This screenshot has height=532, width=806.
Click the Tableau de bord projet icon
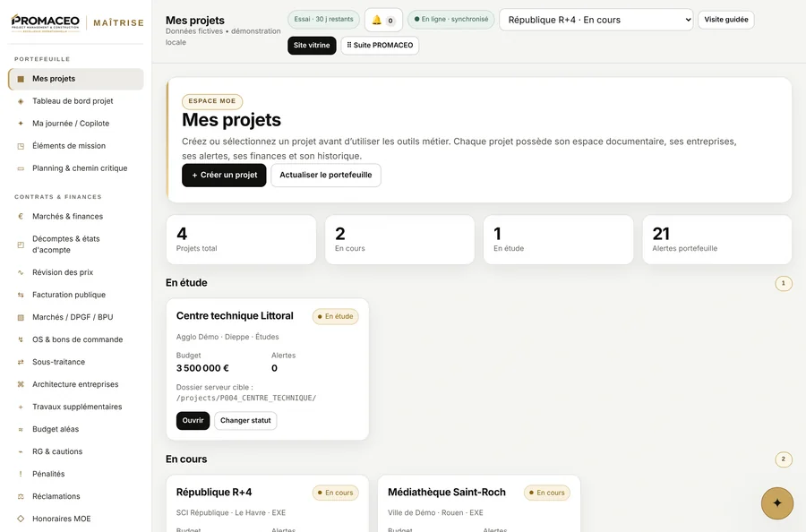click(x=21, y=101)
